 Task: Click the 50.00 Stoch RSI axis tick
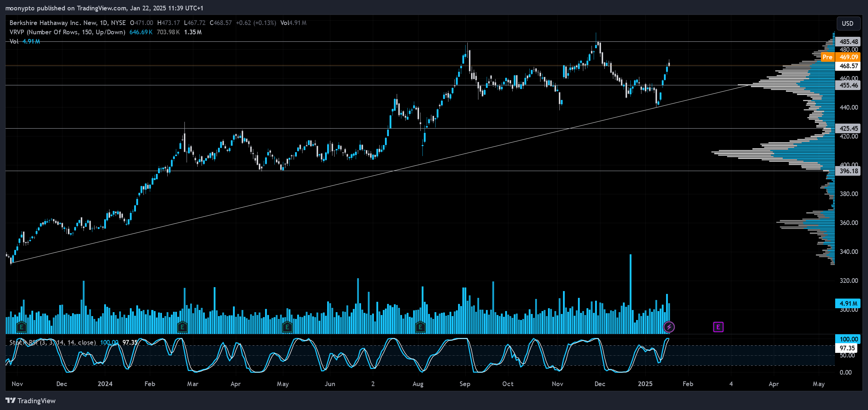[x=847, y=355]
